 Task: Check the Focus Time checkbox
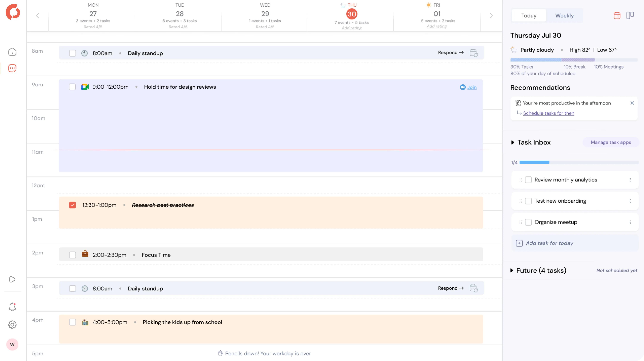[72, 255]
